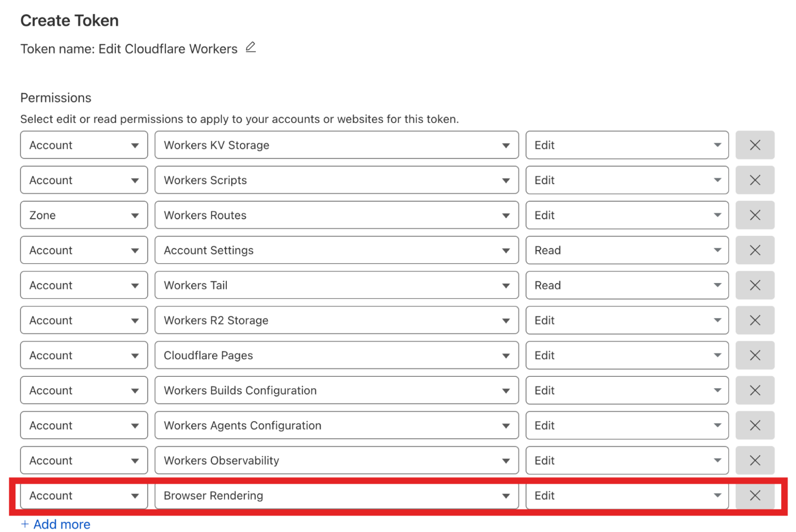
Task: Change Account scope for Workers Agents Configuration
Action: [84, 426]
